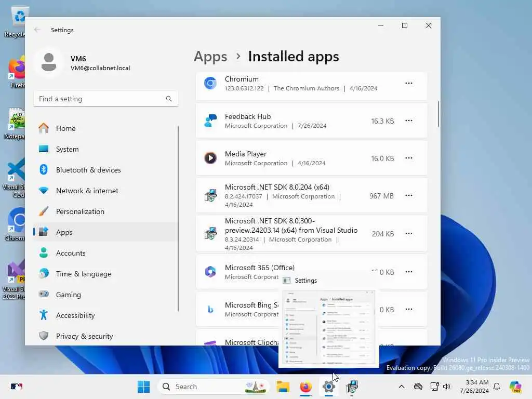Image resolution: width=532 pixels, height=399 pixels.
Task: Open File Explorer from the taskbar
Action: [283, 387]
